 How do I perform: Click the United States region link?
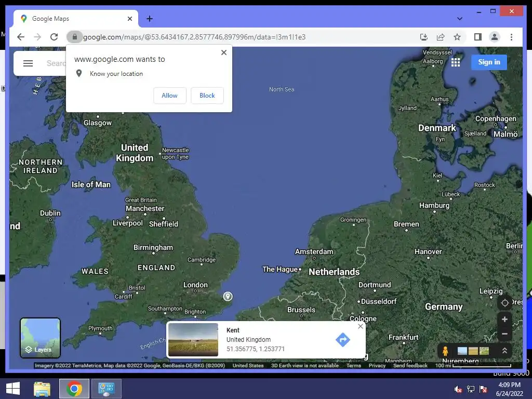tap(248, 365)
